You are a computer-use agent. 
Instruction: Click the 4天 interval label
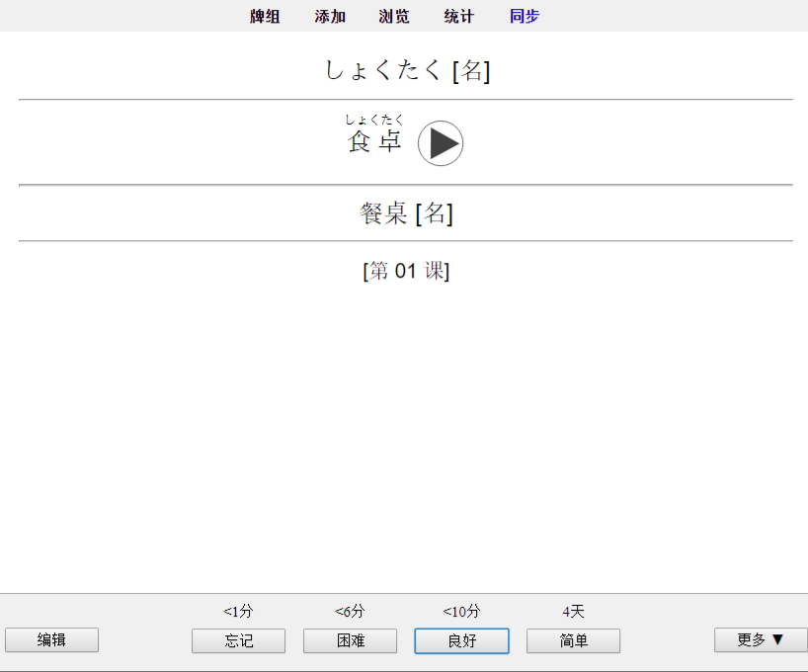[x=574, y=612]
